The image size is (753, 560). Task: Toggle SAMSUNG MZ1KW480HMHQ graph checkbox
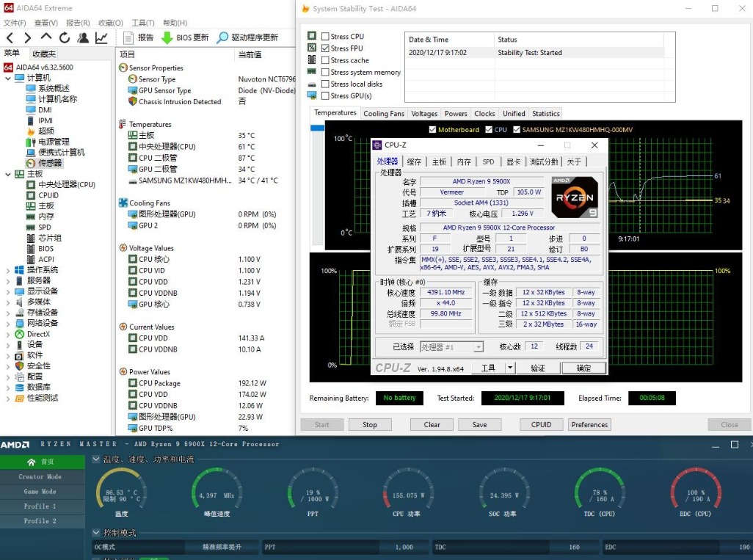pos(517,130)
